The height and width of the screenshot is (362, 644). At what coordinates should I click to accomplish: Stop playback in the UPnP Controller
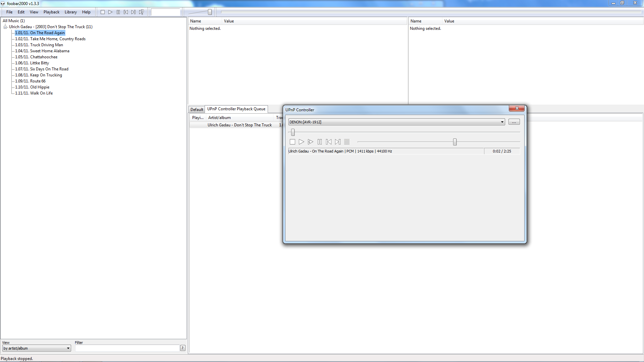[292, 142]
